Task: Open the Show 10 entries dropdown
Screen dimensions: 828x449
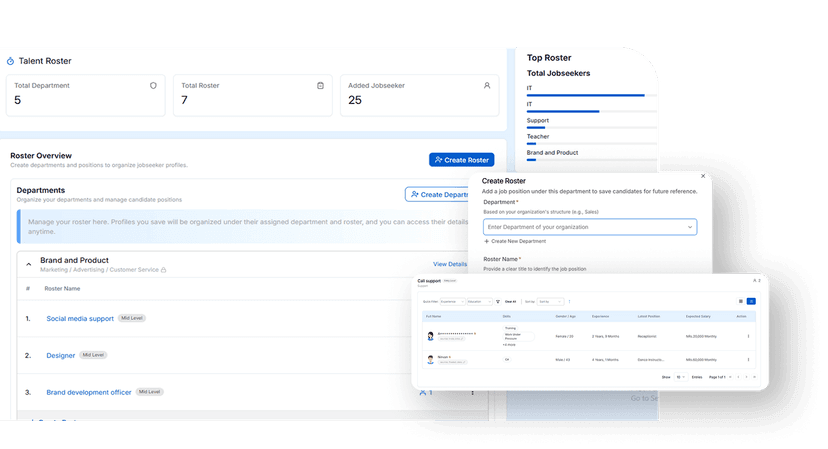Action: (x=681, y=377)
